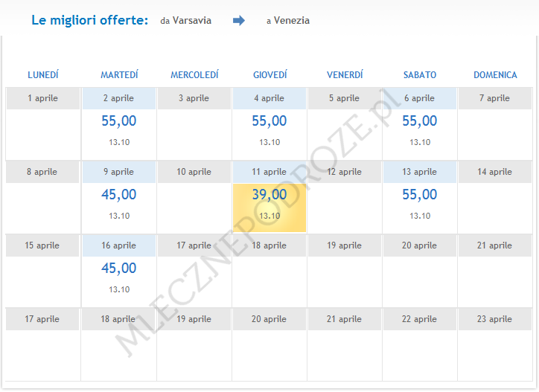Click the Domenica column header

pyautogui.click(x=495, y=75)
